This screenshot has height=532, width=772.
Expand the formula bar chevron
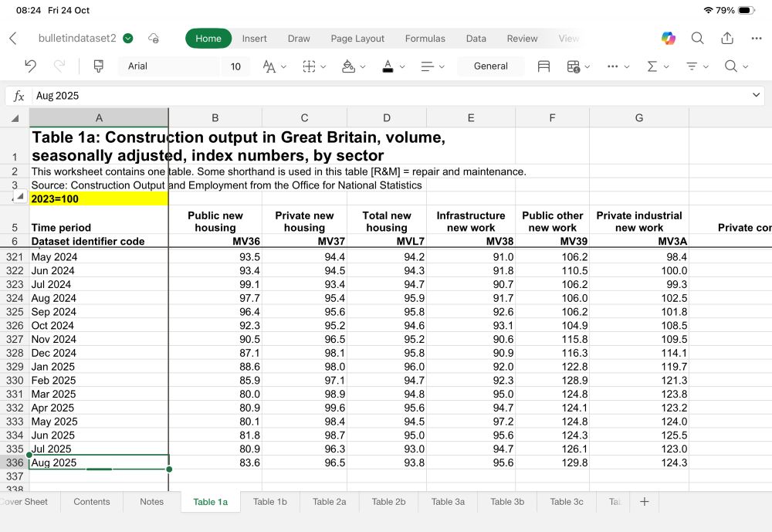pos(754,94)
